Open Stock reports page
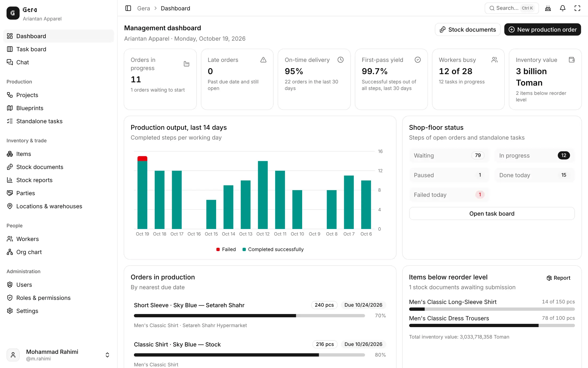This screenshot has width=588, height=368. (x=59, y=180)
